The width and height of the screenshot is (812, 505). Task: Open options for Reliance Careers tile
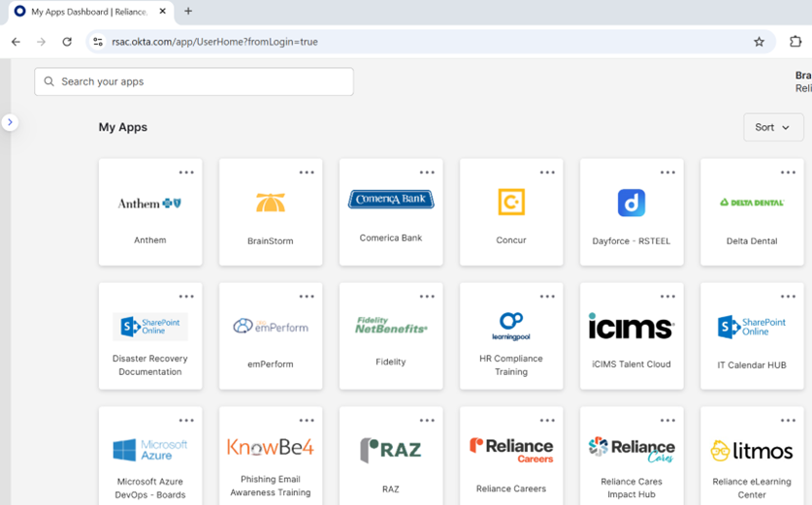point(547,421)
